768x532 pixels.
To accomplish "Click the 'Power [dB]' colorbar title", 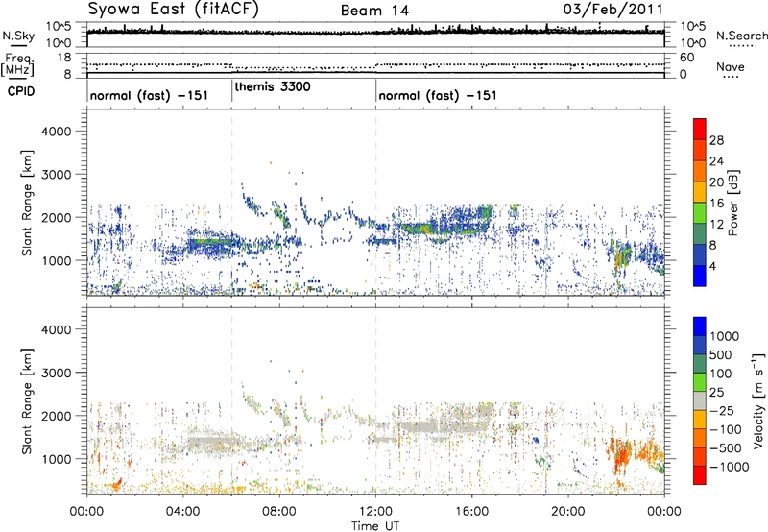I will (x=733, y=203).
